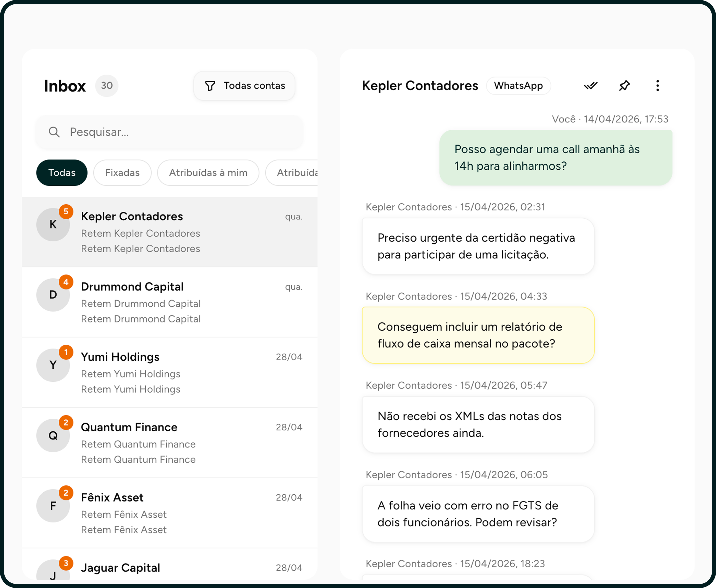Click the K avatar of Kepler Contadores
The height and width of the screenshot is (588, 716).
tap(53, 224)
